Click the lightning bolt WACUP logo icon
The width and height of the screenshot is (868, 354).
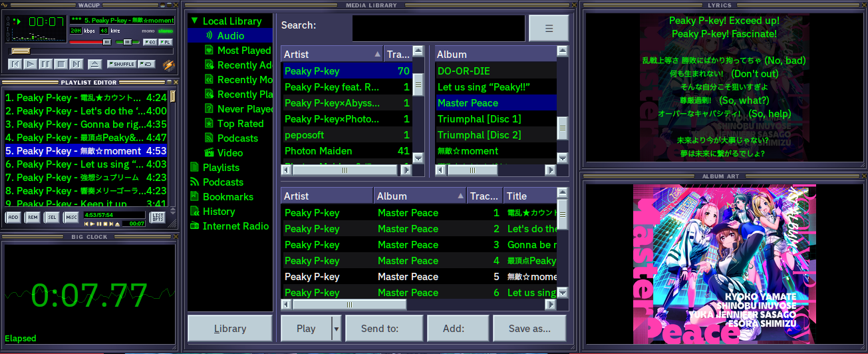[168, 65]
